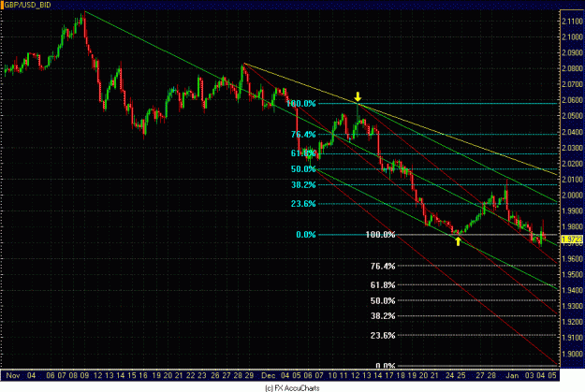This screenshot has width=585, height=392.
Task: Click the 1.9100 price axis label
Action: pyautogui.click(x=572, y=338)
